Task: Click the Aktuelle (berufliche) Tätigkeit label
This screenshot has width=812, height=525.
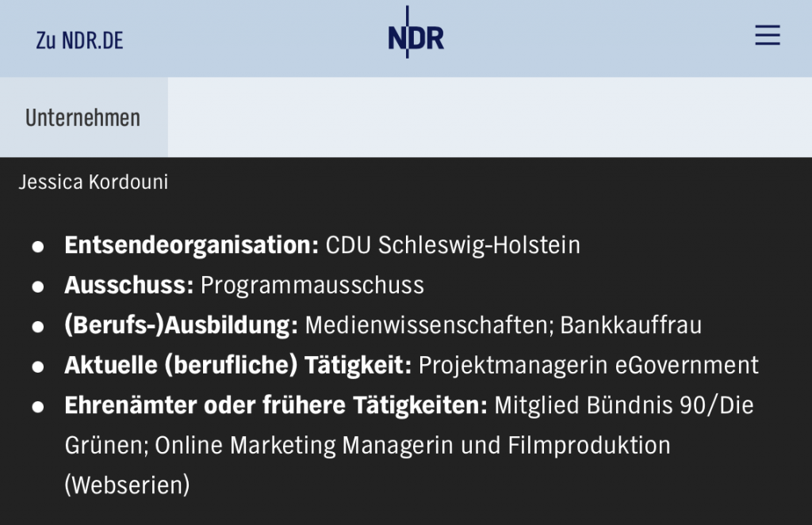Action: [238, 366]
